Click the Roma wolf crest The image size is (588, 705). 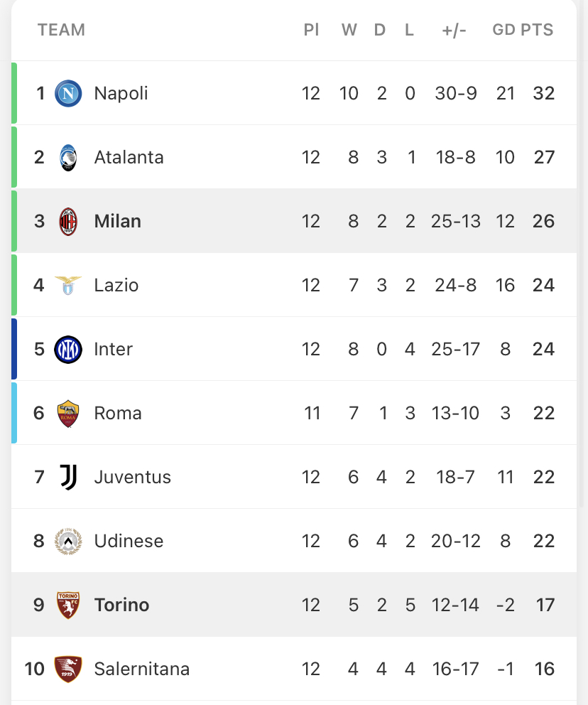[x=68, y=414]
